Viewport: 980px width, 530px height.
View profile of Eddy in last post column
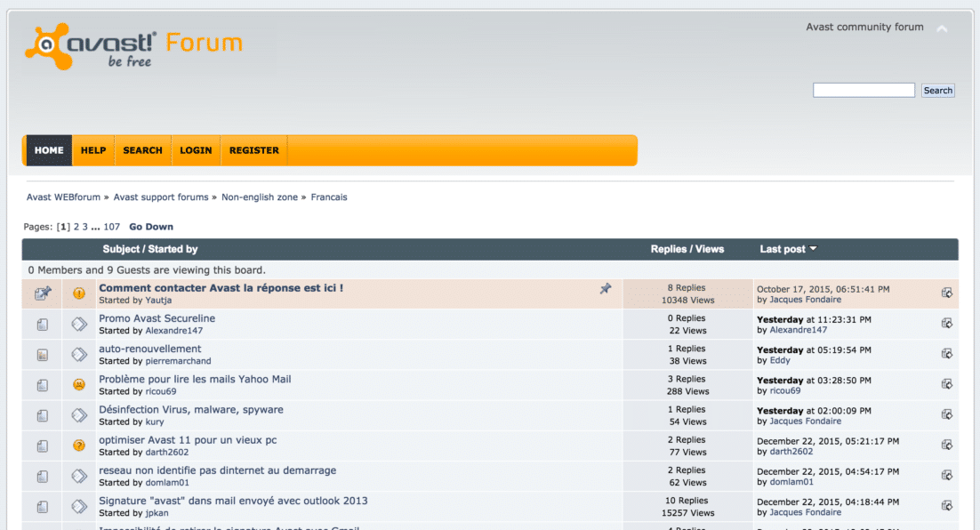[780, 360]
